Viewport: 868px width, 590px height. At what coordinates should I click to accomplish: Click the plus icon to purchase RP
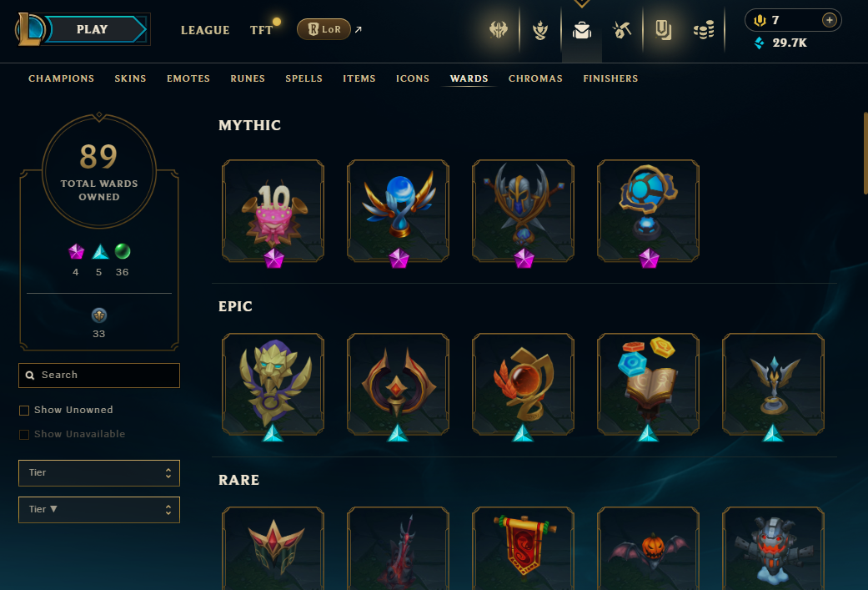coord(830,20)
